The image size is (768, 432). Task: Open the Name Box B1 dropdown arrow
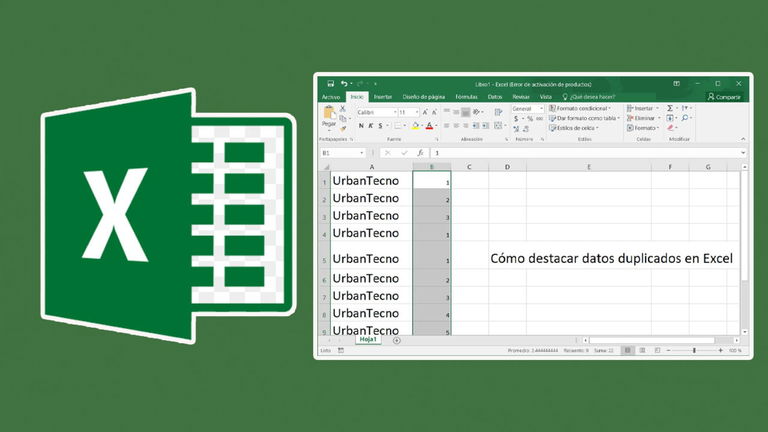click(361, 153)
